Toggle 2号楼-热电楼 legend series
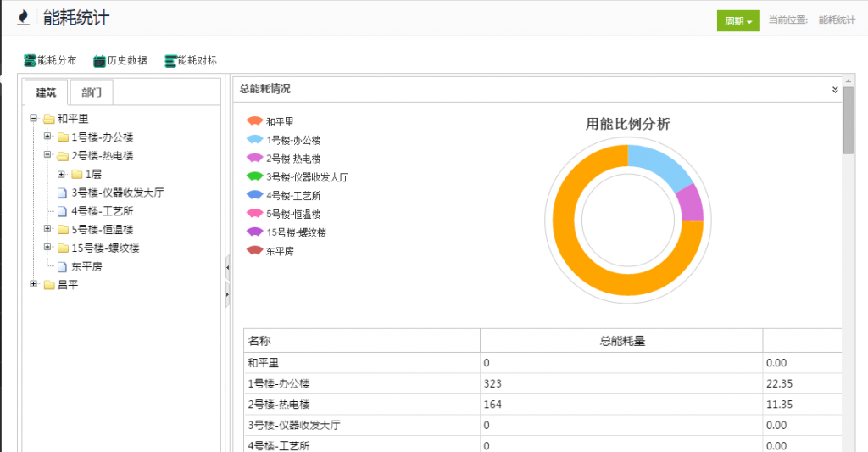Image resolution: width=868 pixels, height=452 pixels. pos(254,158)
